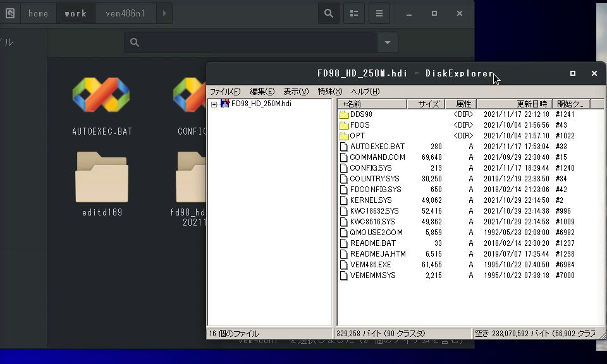
Task: Click the 16 個のファイル status bar entry
Action: click(270, 334)
